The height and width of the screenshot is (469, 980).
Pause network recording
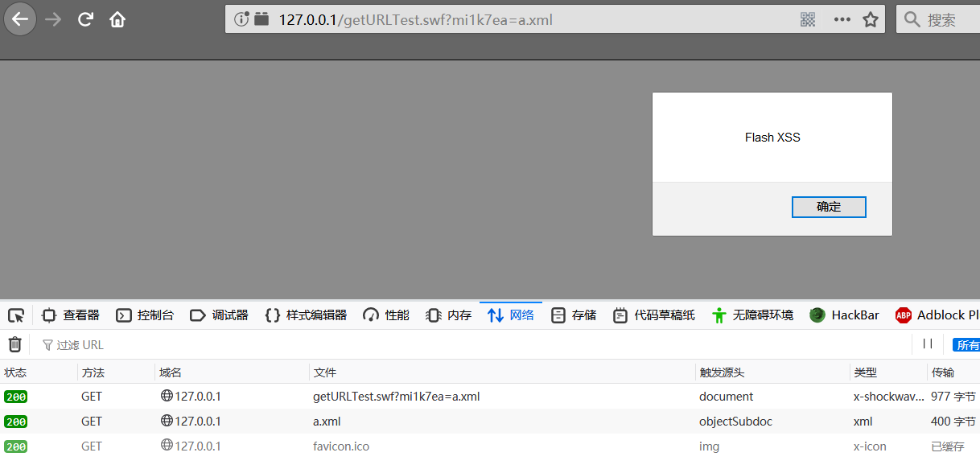coord(928,344)
